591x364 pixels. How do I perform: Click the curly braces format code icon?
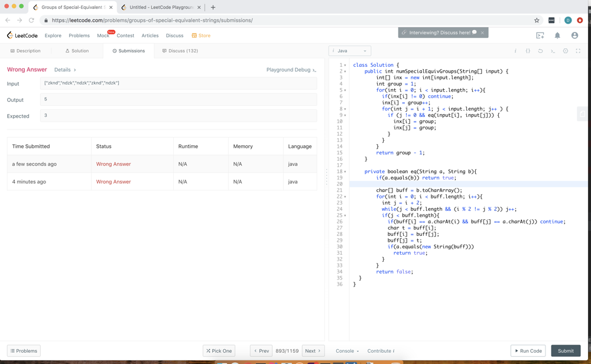click(528, 51)
